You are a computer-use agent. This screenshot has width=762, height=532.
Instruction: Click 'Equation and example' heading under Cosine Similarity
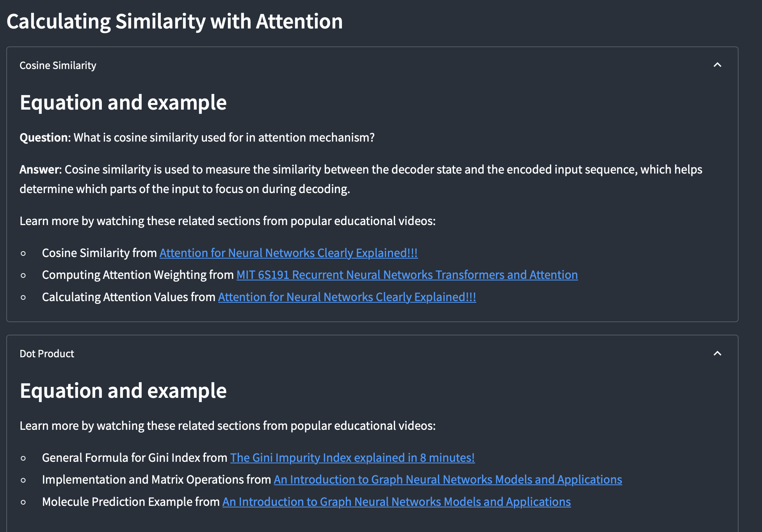(123, 103)
